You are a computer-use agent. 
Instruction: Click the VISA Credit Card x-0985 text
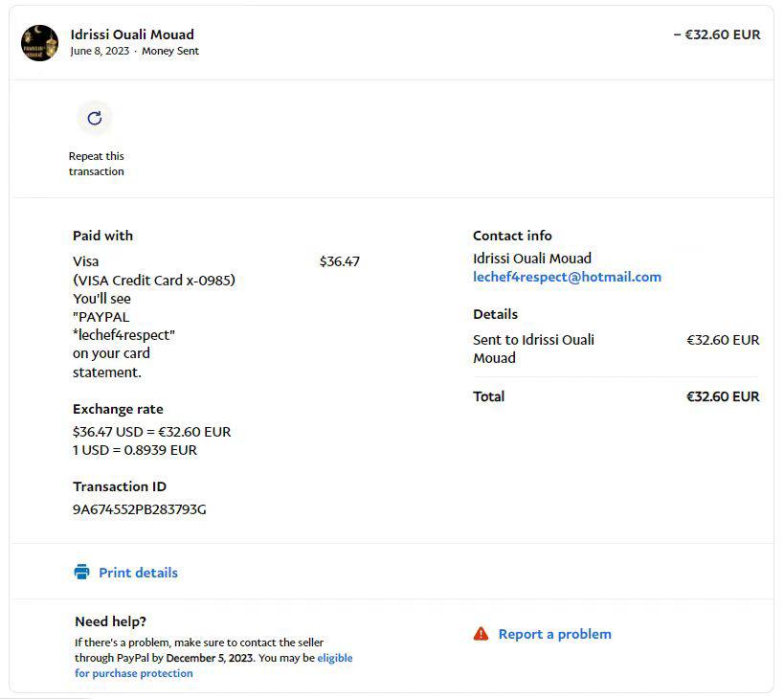(153, 281)
